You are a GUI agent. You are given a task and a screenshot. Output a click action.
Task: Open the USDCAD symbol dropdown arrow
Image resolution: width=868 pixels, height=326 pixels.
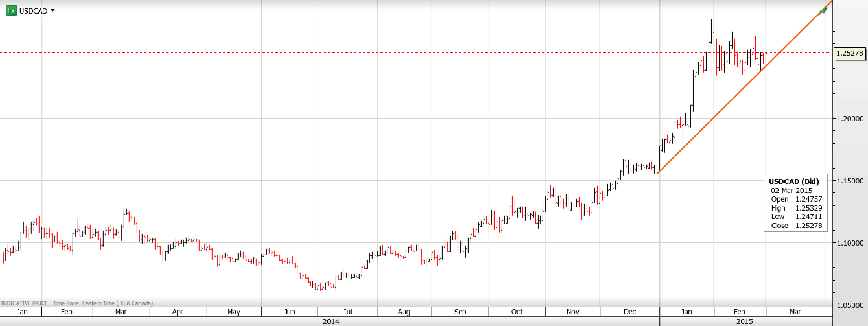53,11
